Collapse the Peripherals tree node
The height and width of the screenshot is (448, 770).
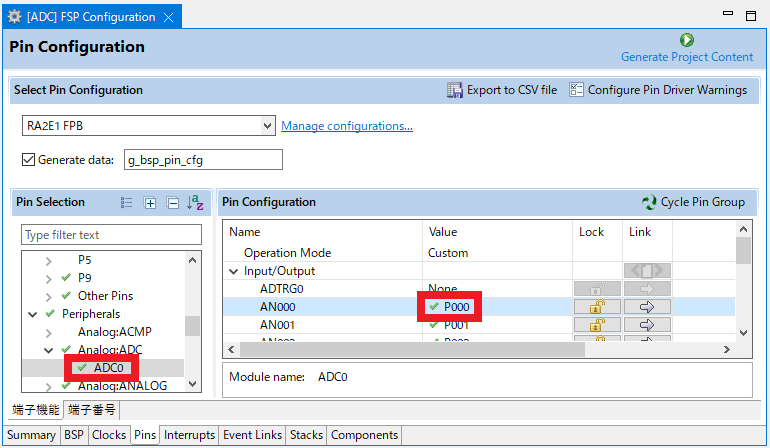(32, 314)
